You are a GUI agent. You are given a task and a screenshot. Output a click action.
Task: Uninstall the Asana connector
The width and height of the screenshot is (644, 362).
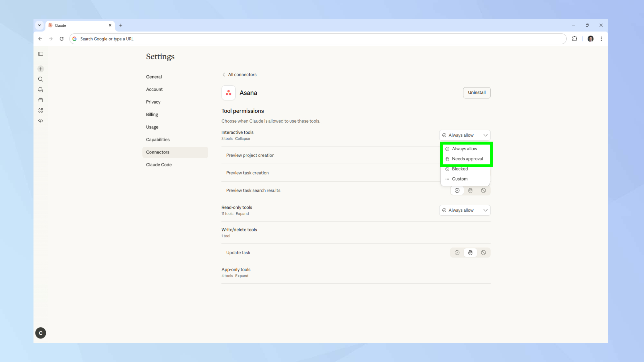point(477,93)
